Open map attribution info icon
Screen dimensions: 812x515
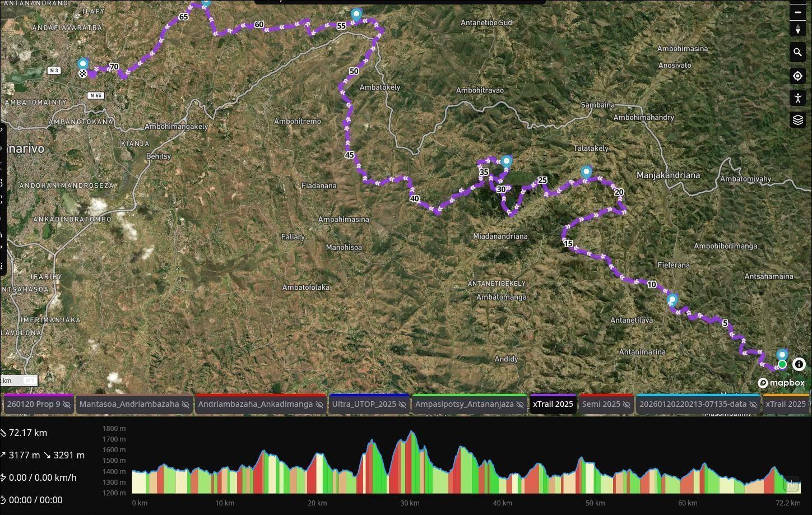799,364
